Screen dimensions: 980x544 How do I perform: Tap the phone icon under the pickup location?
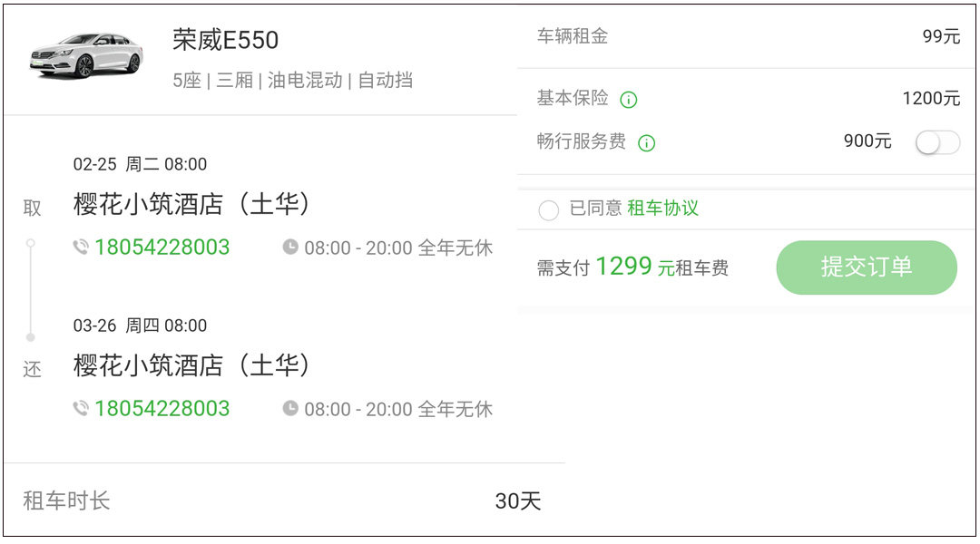(x=81, y=248)
